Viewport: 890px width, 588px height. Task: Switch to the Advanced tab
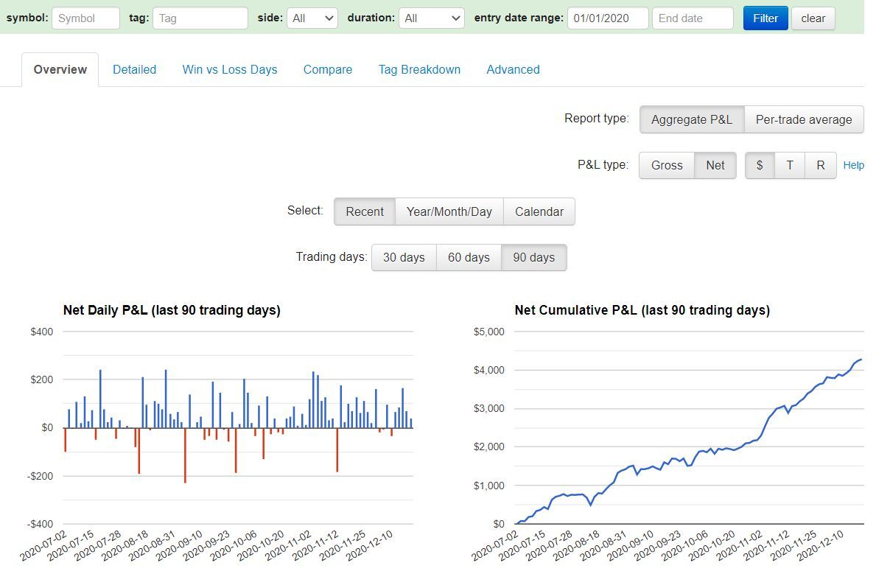click(x=513, y=70)
